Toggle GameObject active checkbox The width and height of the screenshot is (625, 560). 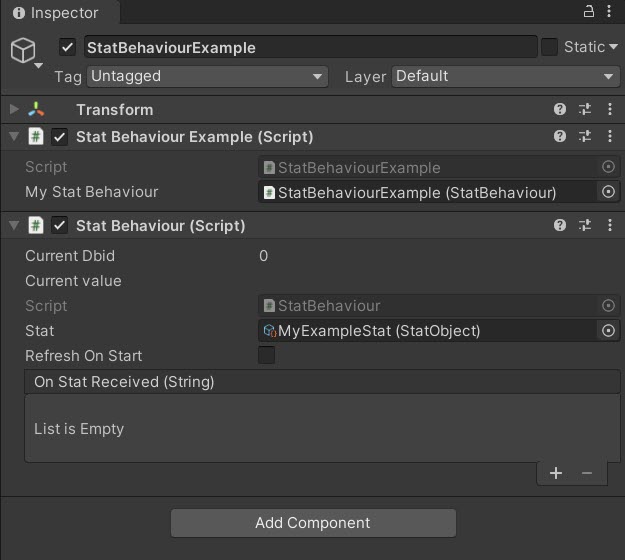[68, 47]
